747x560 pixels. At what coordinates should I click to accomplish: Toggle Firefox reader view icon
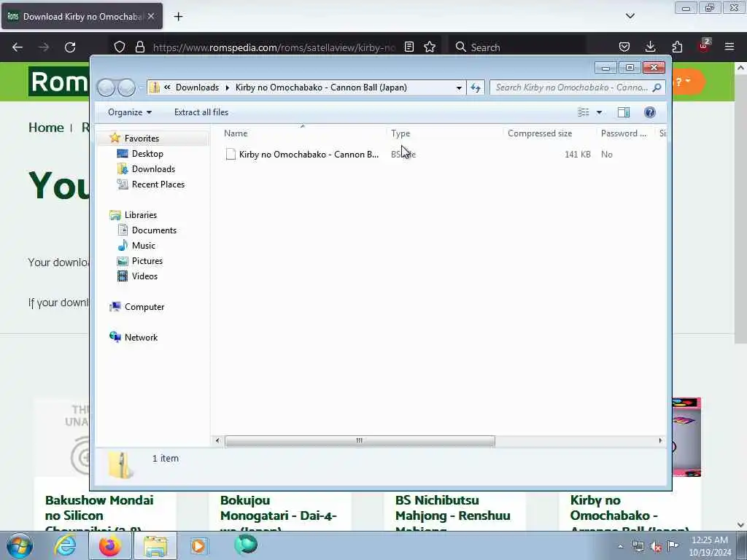[409, 47]
